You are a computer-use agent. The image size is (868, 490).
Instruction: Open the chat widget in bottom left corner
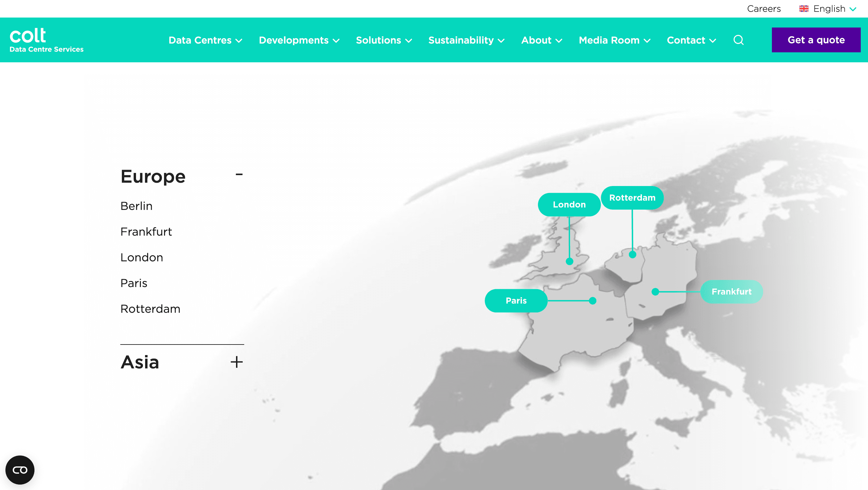[20, 470]
